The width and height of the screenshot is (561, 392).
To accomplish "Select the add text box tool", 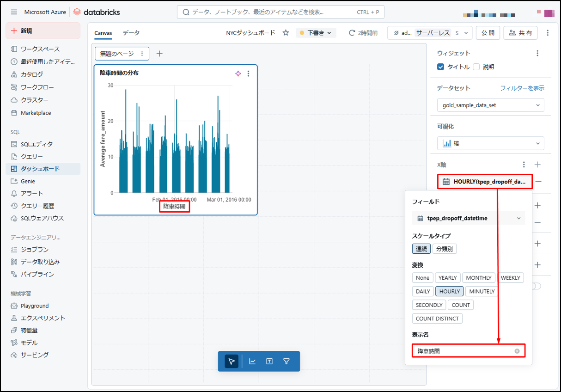I will [269, 361].
